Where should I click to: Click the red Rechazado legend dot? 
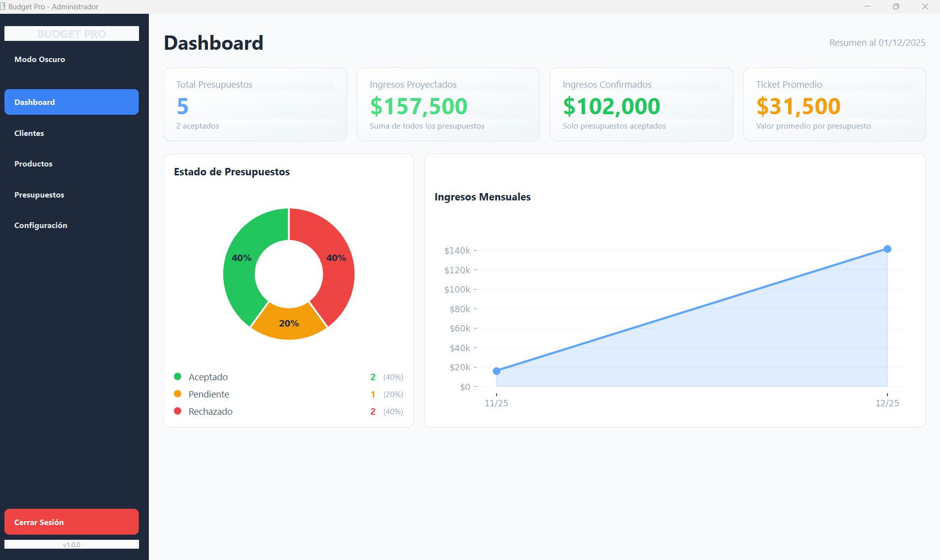coord(177,411)
